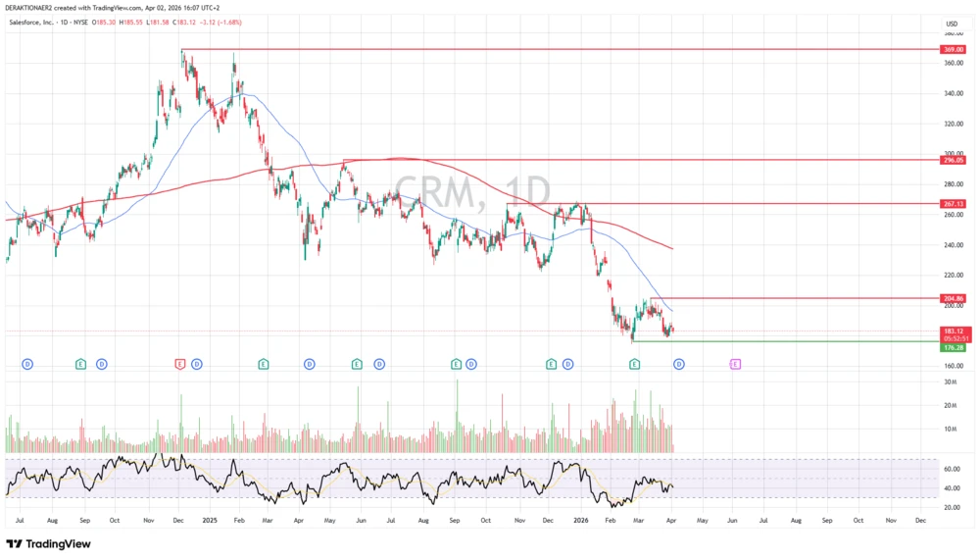The image size is (980, 560).
Task: Select the red horizontal line at 369.00
Action: click(x=560, y=49)
